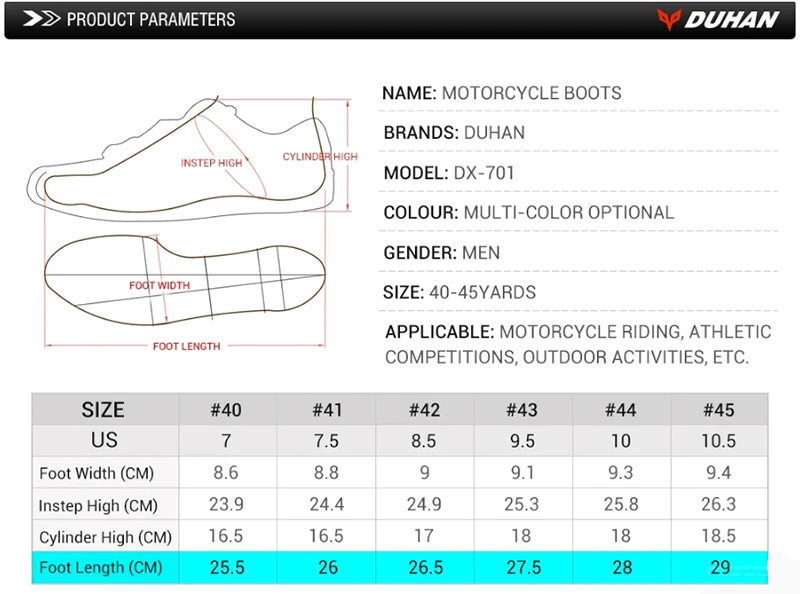Click cylinder high 18 for size #43
This screenshot has height=594, width=800.
pos(521,536)
